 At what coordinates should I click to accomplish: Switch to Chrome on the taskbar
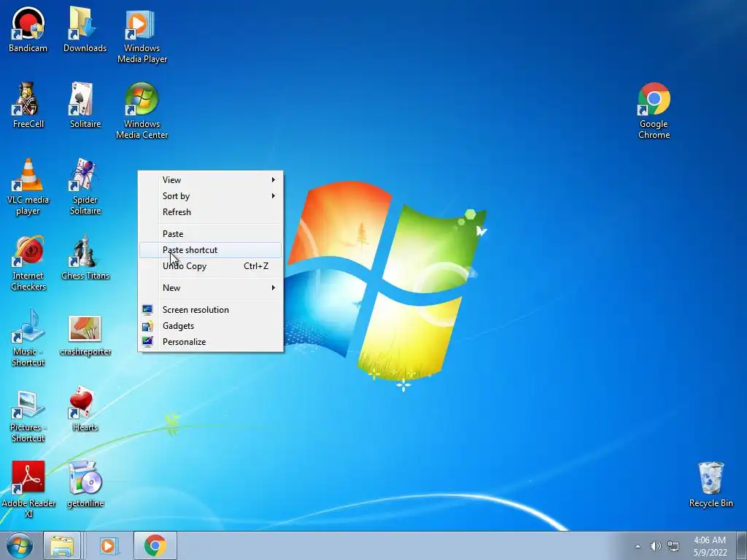pyautogui.click(x=155, y=545)
